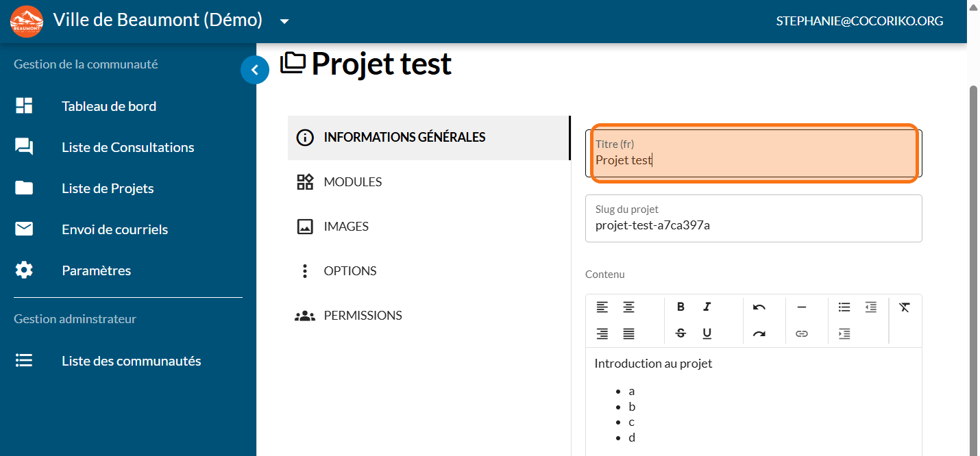Increase indent in the editor toolbar
This screenshot has height=456, width=980.
click(x=844, y=333)
